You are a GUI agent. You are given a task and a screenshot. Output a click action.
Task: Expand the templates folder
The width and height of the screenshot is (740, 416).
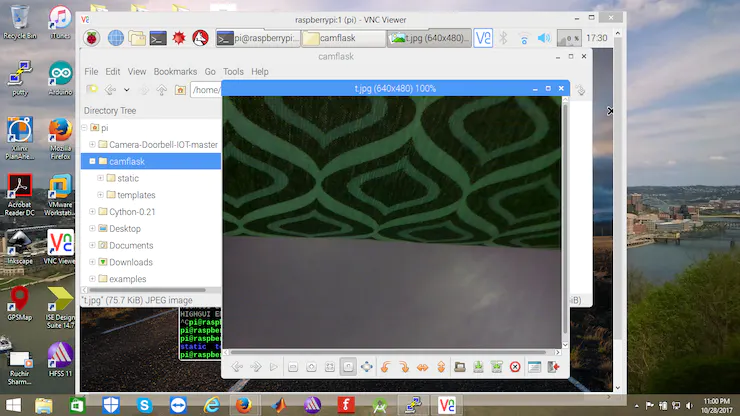pos(100,195)
